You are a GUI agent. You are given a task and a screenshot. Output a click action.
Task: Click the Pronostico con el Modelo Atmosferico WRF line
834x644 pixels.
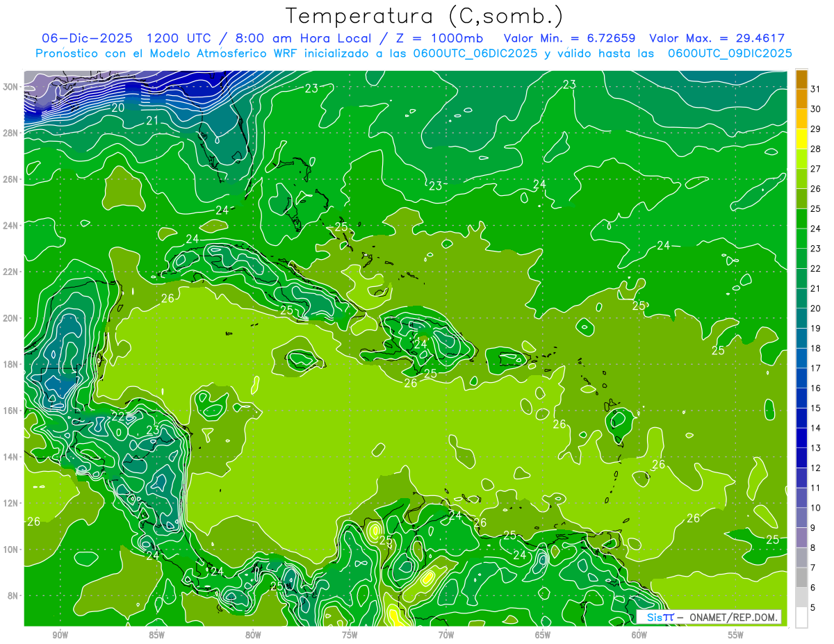[413, 53]
